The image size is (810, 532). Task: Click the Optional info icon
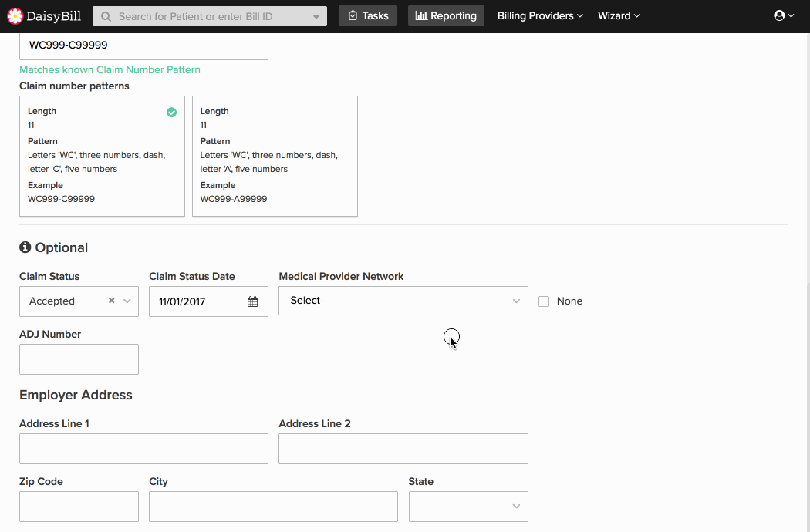(x=25, y=247)
